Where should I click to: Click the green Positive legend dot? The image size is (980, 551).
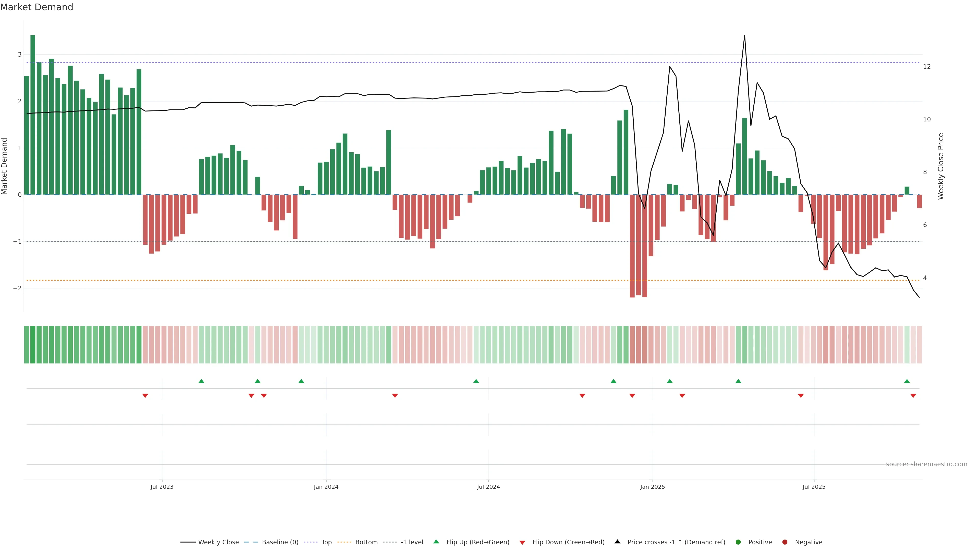pos(738,542)
